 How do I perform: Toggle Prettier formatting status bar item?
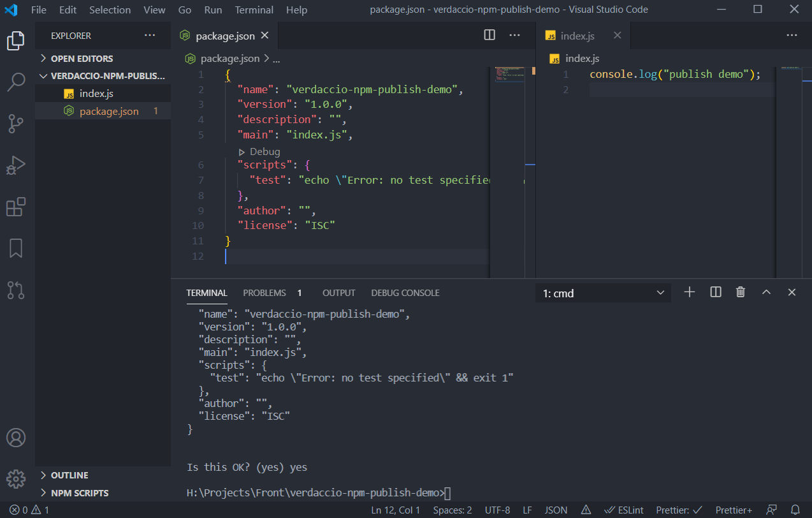pyautogui.click(x=679, y=510)
